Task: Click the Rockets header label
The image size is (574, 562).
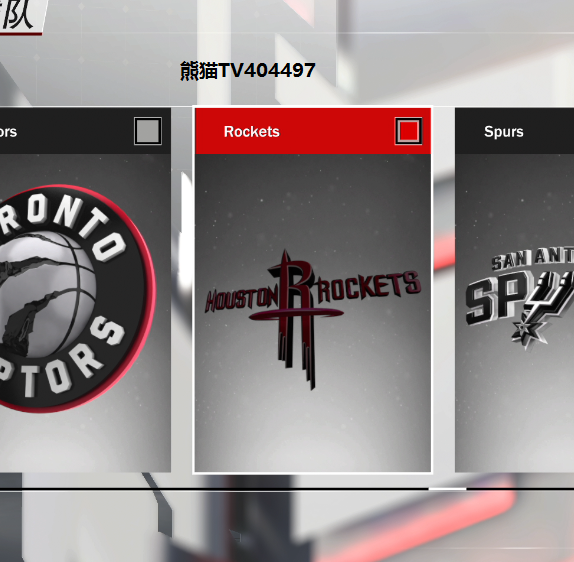Action: 251,132
